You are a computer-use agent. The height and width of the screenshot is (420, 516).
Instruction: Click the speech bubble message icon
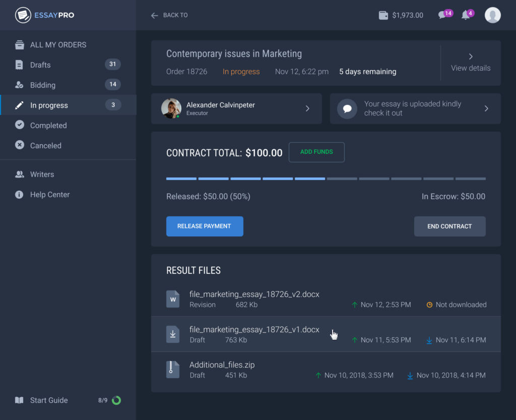click(347, 108)
